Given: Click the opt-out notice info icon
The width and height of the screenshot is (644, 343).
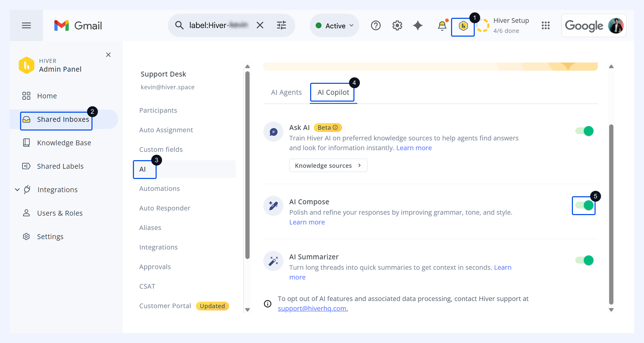Looking at the screenshot, I should [268, 304].
